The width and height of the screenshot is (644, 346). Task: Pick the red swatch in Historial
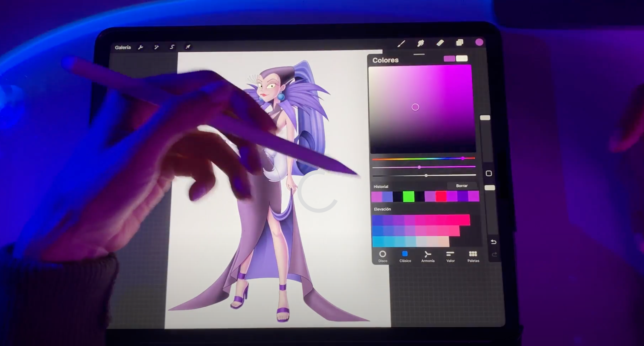click(x=441, y=196)
